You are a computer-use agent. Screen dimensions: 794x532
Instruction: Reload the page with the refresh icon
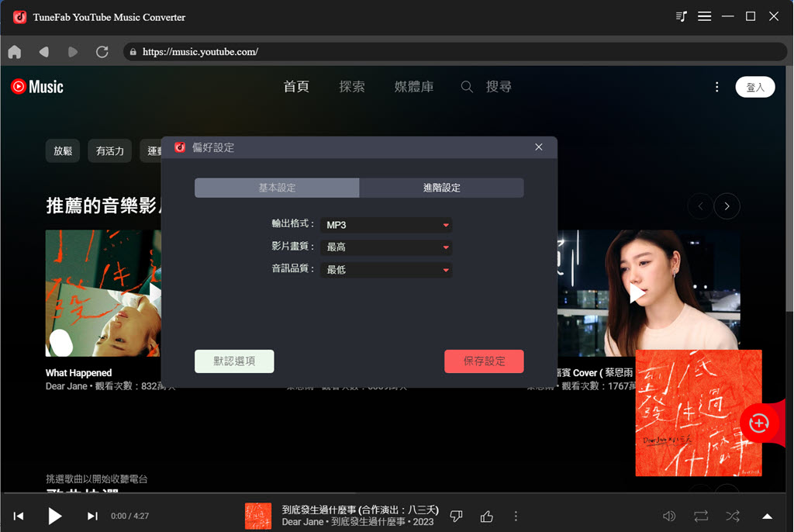coord(102,52)
